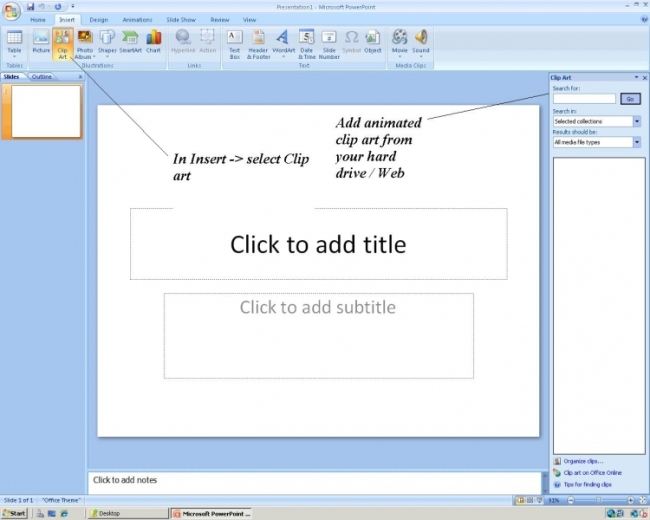Save the presentation from Quick Access toolbar
650x520 pixels.
click(30, 7)
